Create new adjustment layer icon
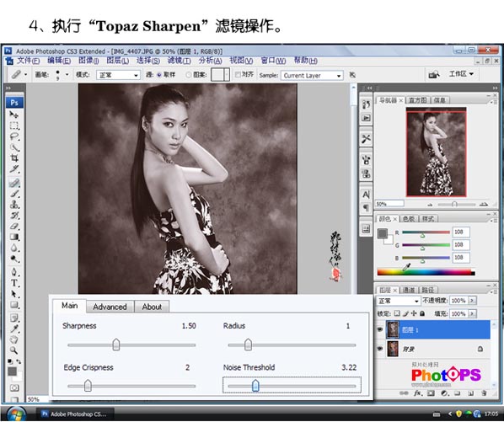The image size is (504, 422). coord(444,393)
